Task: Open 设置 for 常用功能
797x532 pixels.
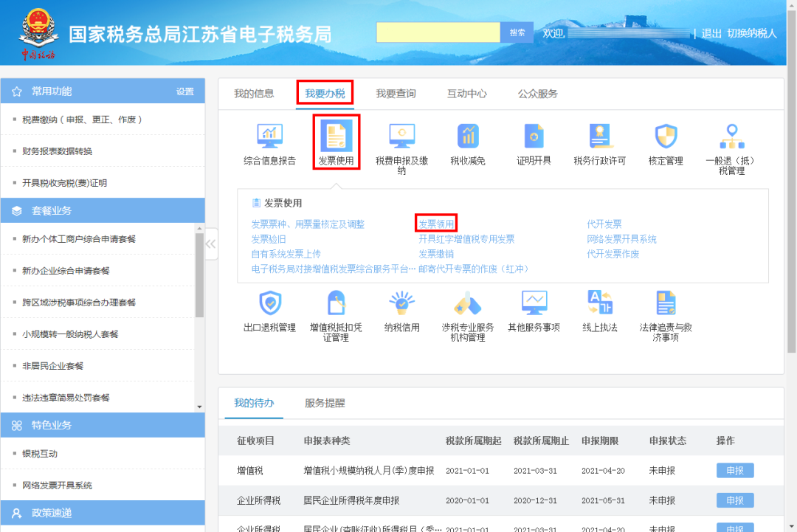Action: point(185,91)
